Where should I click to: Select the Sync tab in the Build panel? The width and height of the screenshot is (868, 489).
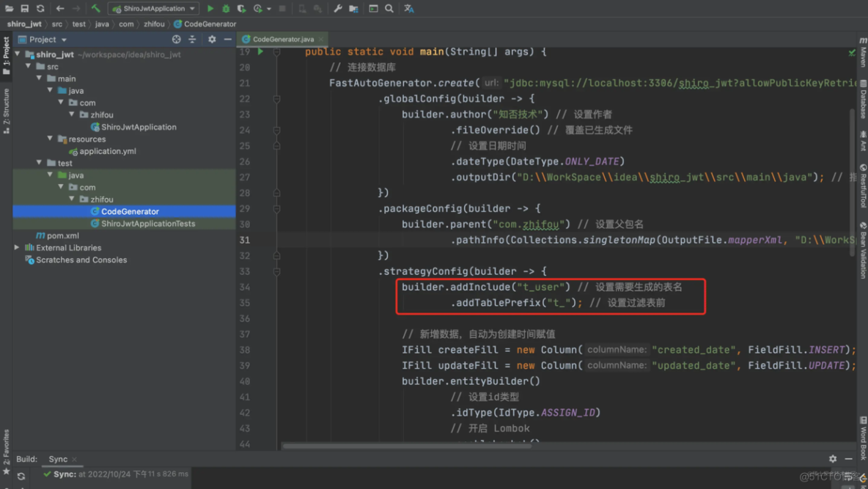59,459
